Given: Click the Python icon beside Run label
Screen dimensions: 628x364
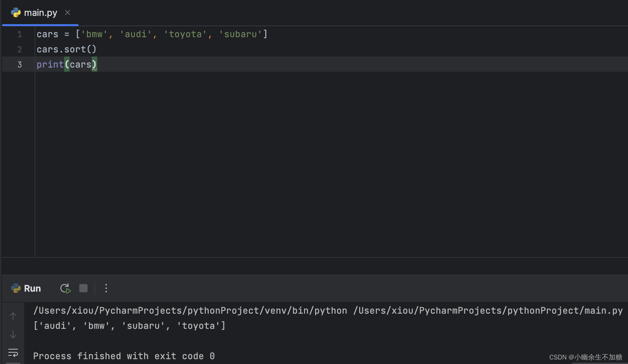Looking at the screenshot, I should (x=16, y=289).
